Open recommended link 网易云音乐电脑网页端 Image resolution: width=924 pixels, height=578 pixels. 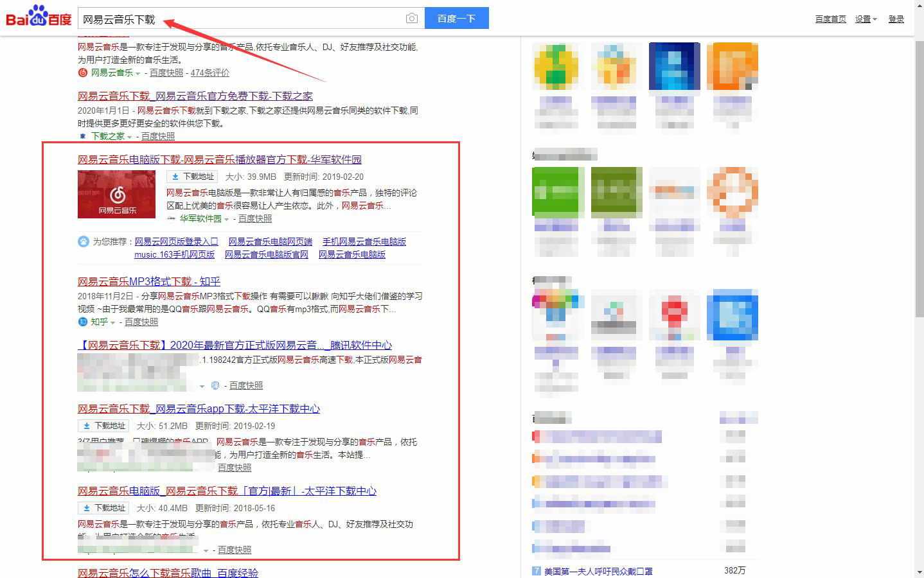coord(271,241)
